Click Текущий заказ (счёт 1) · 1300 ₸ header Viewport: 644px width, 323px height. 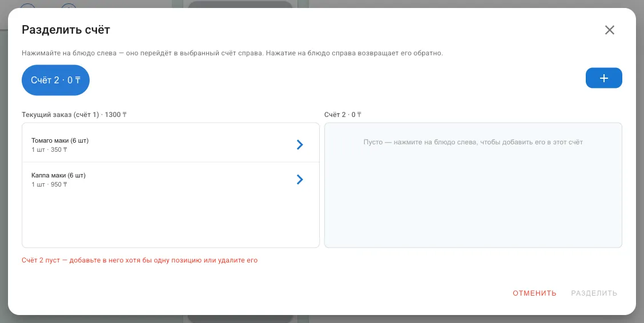[x=74, y=115]
